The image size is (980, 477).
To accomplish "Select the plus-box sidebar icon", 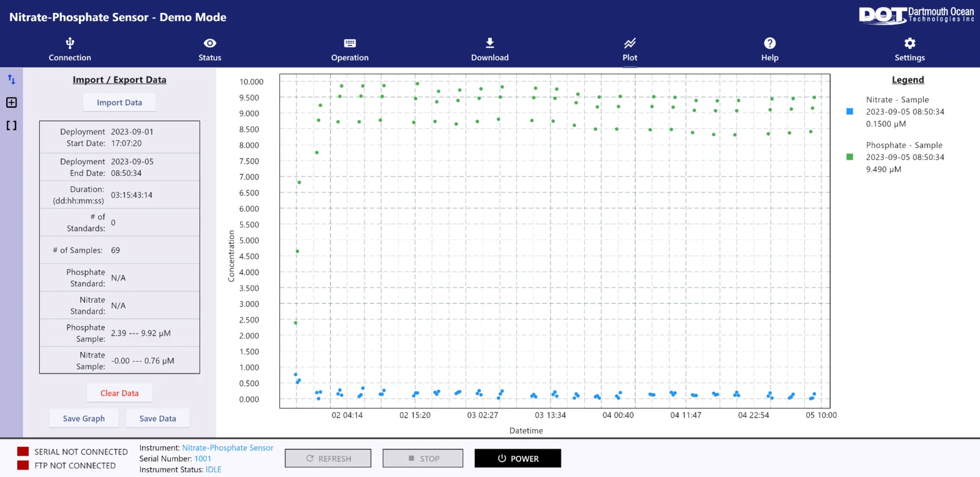I will pyautogui.click(x=11, y=102).
